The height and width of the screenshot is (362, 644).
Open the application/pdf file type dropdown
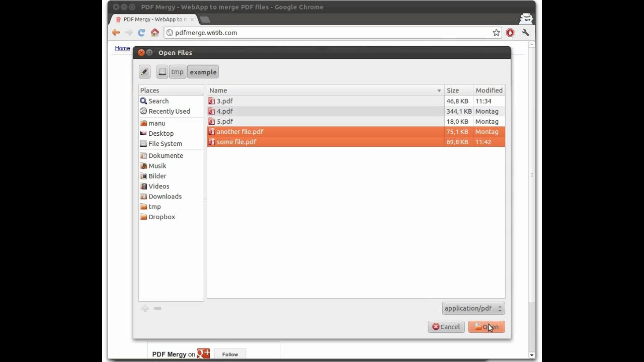pos(473,308)
